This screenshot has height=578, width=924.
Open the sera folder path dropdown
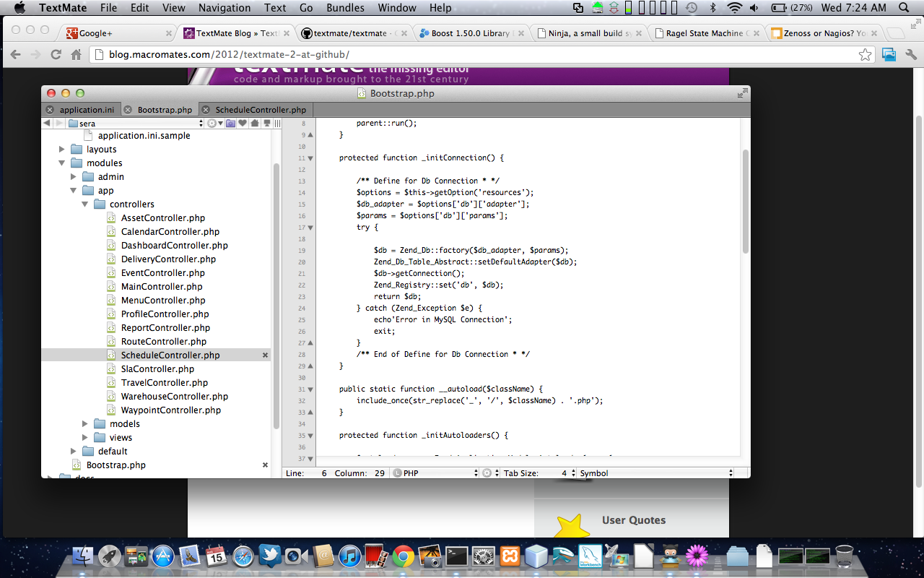click(x=136, y=124)
